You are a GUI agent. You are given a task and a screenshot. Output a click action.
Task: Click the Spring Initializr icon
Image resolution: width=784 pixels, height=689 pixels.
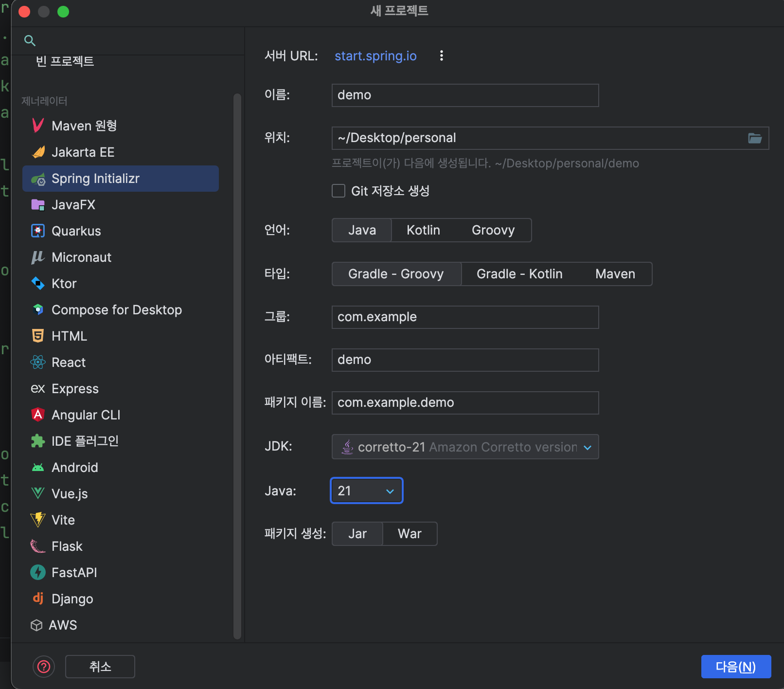pyautogui.click(x=38, y=179)
